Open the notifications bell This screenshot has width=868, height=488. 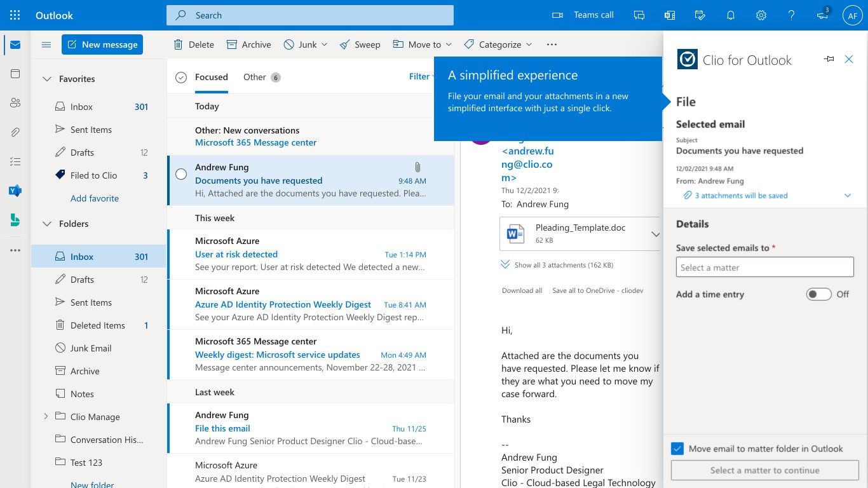[x=731, y=15]
